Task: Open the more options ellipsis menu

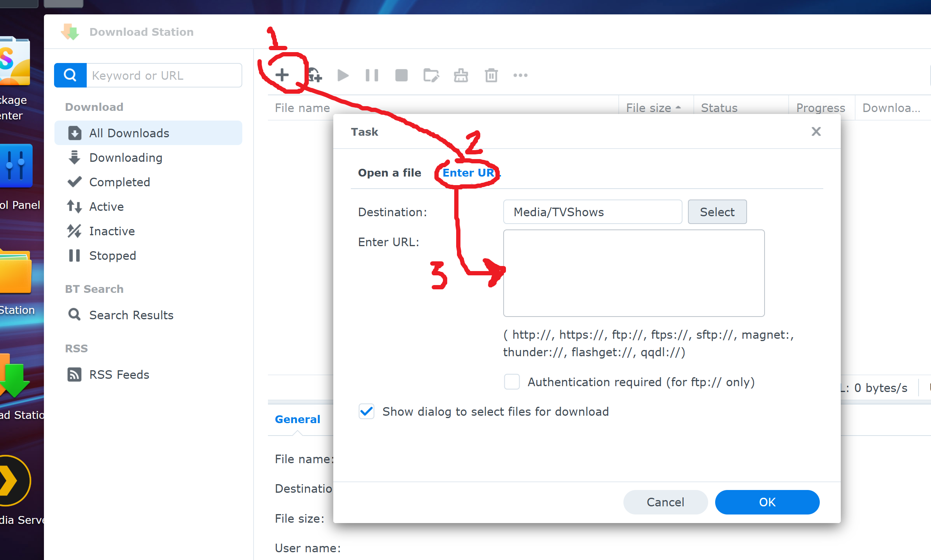Action: click(520, 75)
